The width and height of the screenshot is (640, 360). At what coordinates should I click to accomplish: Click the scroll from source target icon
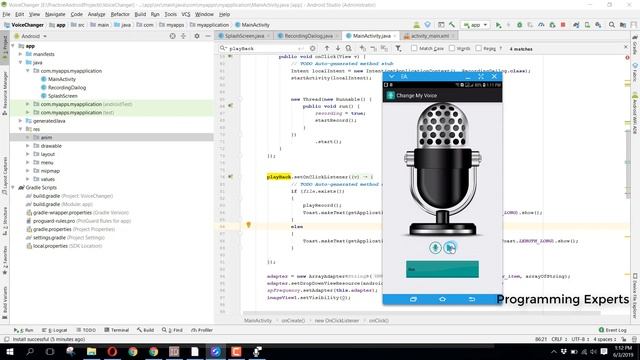[x=172, y=36]
